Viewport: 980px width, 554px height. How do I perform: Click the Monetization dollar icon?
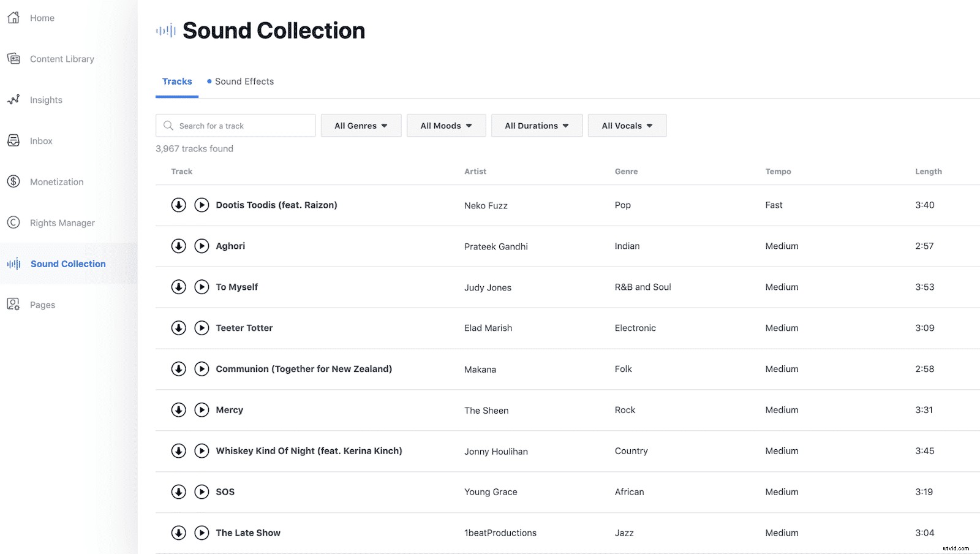(x=13, y=181)
